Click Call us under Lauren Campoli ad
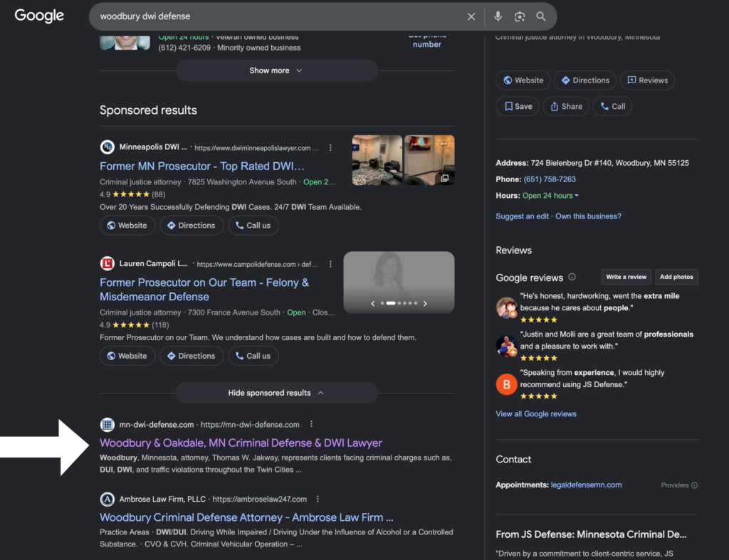 point(253,356)
